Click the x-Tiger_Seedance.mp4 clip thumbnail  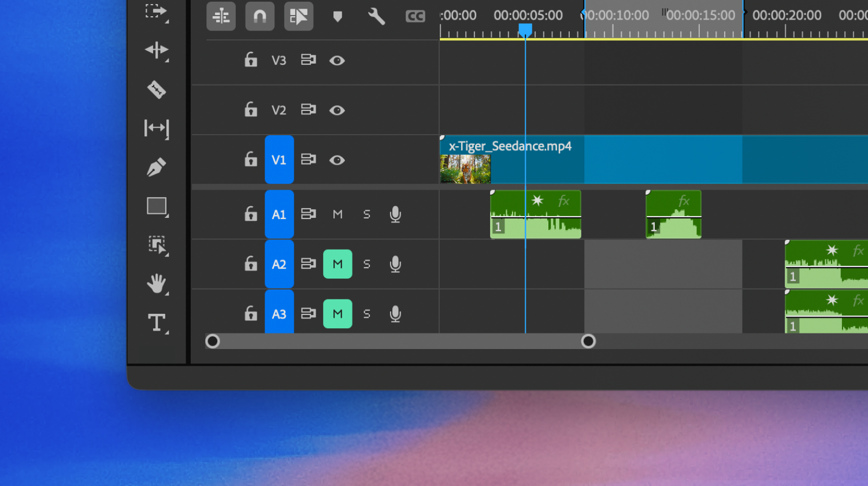(x=465, y=169)
